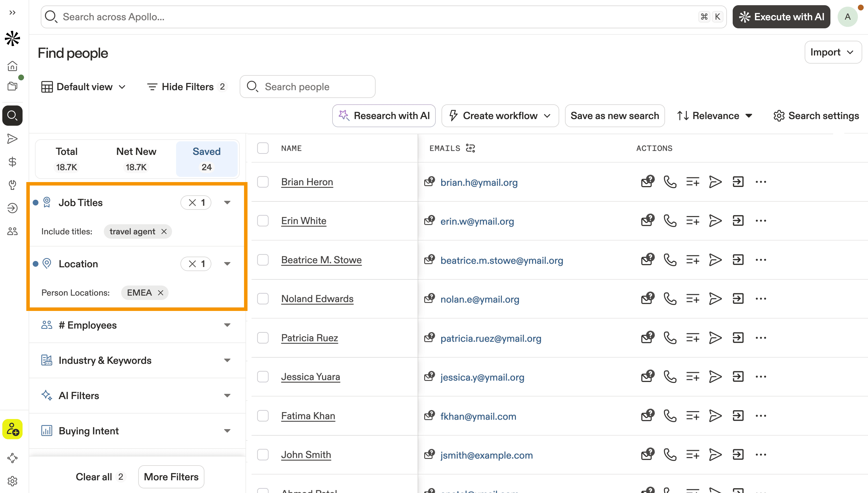Switch to the Total tab
868x493 pixels.
tap(67, 159)
